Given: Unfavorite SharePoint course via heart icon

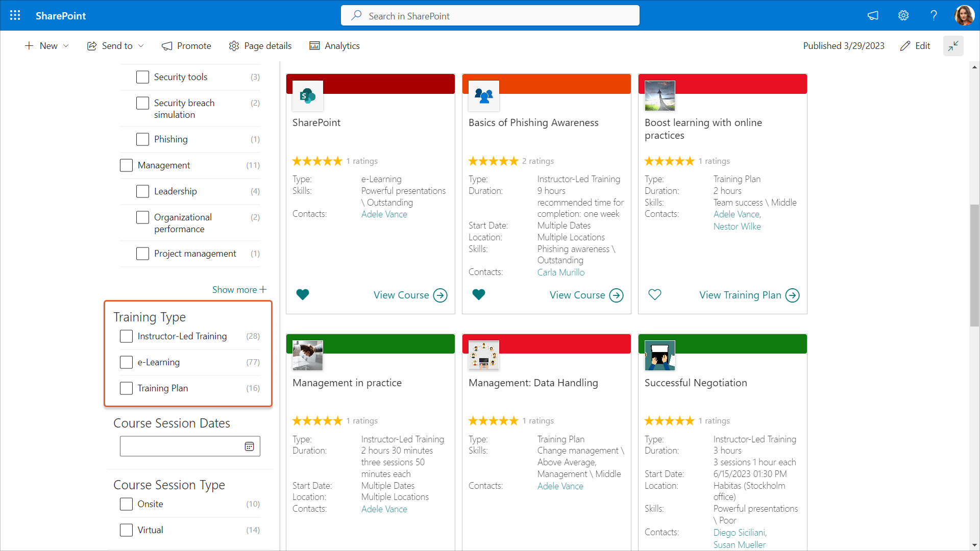Looking at the screenshot, I should coord(303,294).
